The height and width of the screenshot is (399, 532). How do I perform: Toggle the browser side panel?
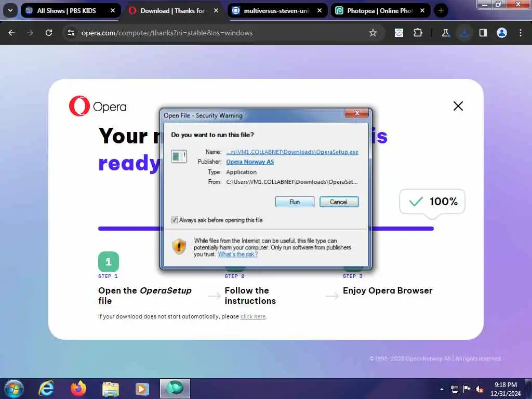[x=483, y=33]
